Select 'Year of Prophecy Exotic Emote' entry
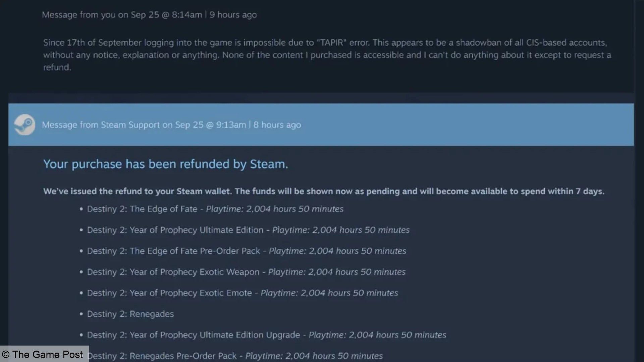Screen dimensions: 644x362 (169, 293)
